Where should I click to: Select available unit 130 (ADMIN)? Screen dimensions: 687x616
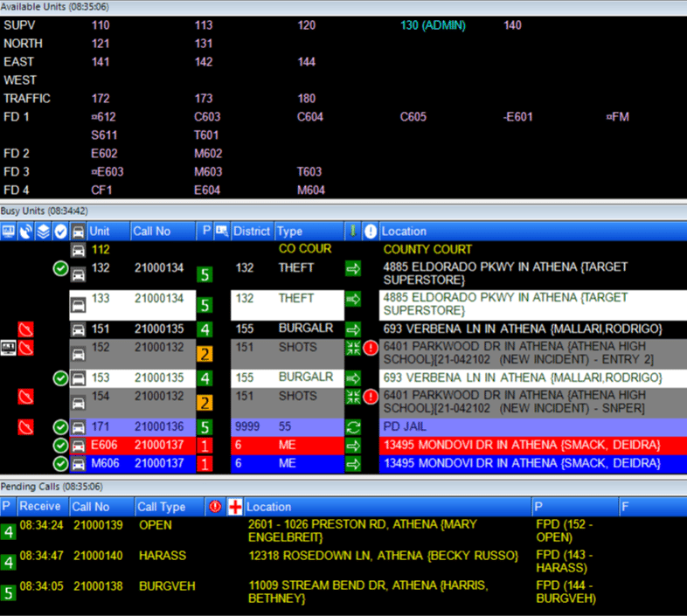(433, 25)
